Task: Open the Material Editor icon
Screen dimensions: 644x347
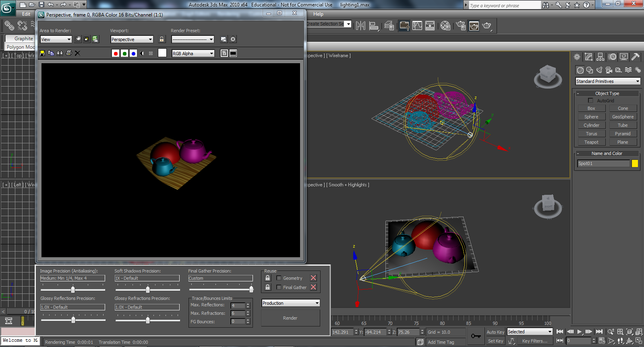Action: tap(445, 26)
